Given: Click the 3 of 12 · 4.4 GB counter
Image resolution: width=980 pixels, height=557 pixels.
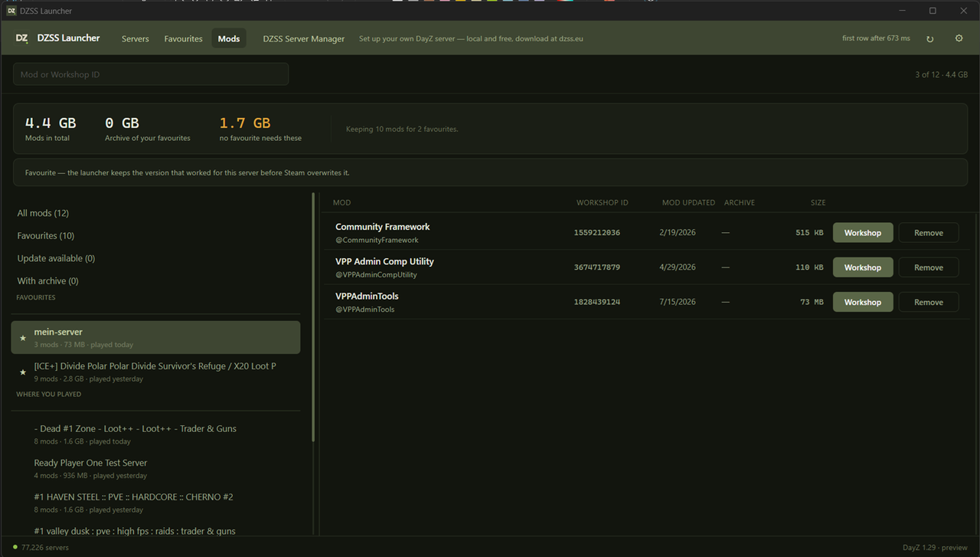Looking at the screenshot, I should point(941,74).
